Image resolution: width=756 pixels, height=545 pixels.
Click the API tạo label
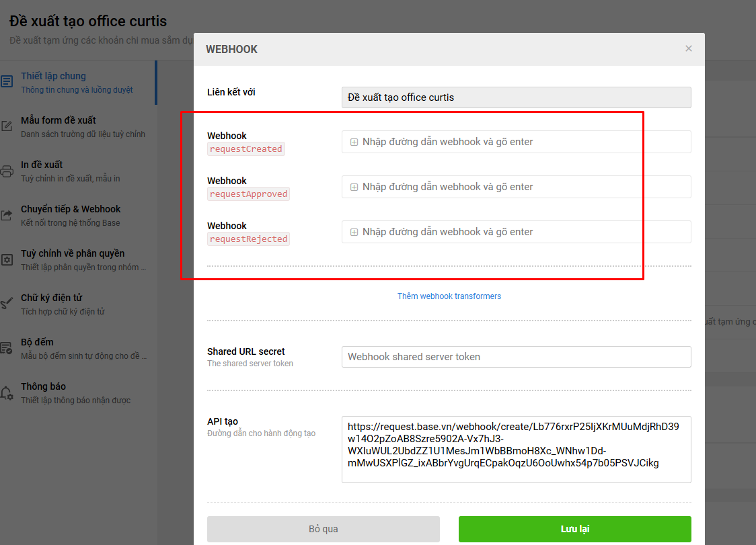(x=223, y=421)
